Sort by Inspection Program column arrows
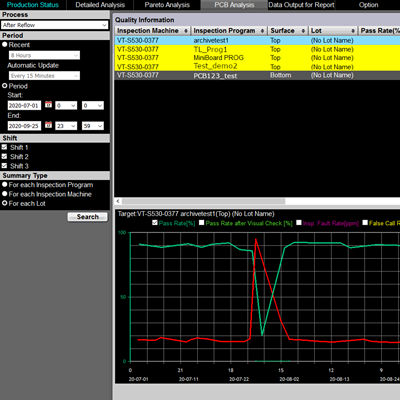The width and height of the screenshot is (400, 400). 262,31
